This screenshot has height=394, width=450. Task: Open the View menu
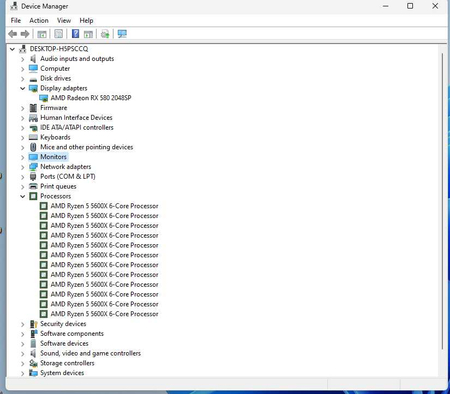point(64,20)
